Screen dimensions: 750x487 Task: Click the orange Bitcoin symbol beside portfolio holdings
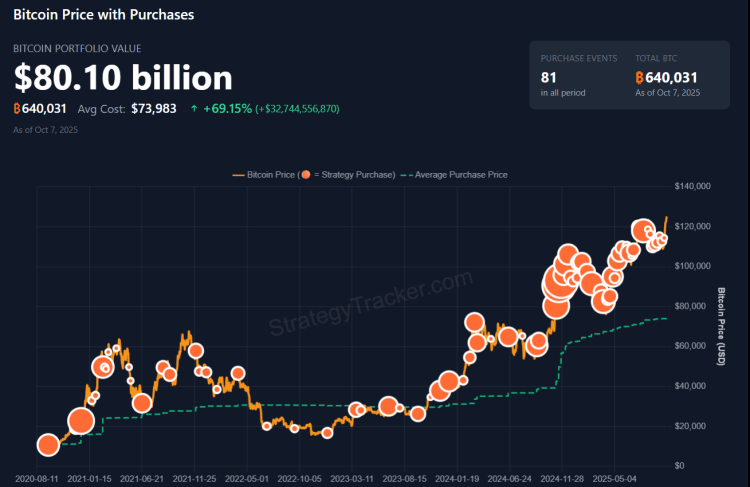point(18,108)
